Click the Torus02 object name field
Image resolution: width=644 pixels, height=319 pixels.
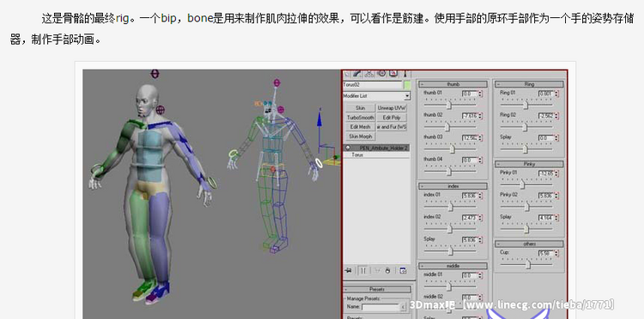click(373, 85)
